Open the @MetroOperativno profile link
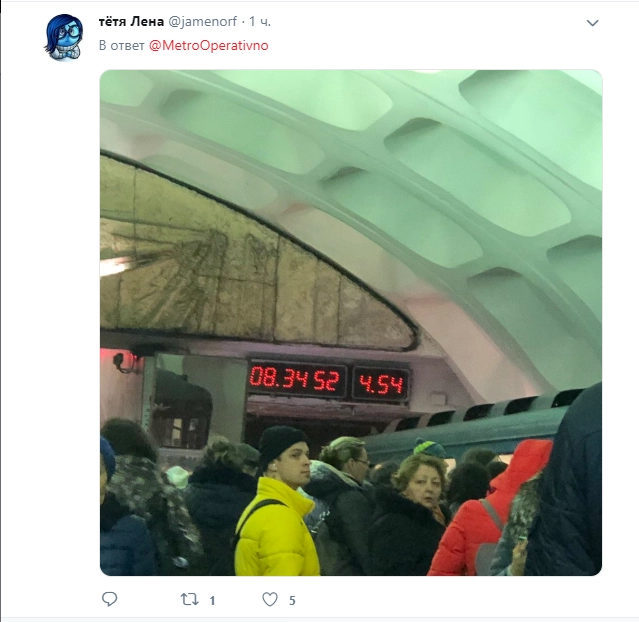The image size is (639, 622). [209, 45]
